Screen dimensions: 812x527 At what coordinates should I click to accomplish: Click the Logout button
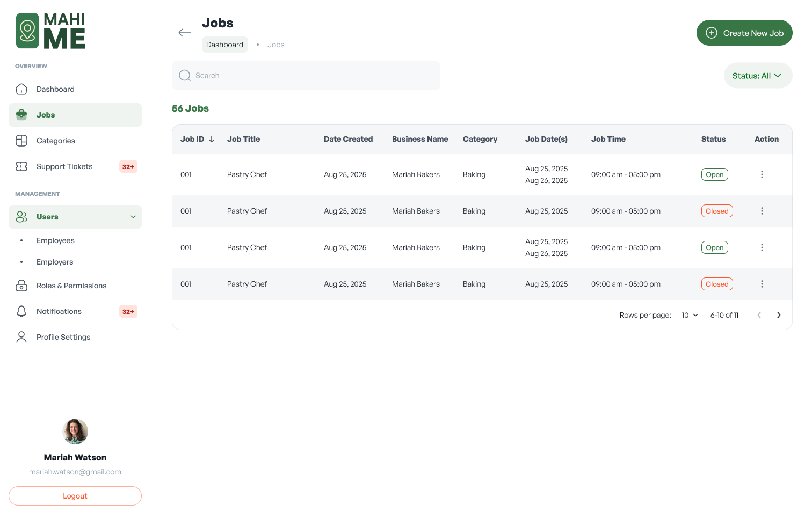pyautogui.click(x=75, y=496)
